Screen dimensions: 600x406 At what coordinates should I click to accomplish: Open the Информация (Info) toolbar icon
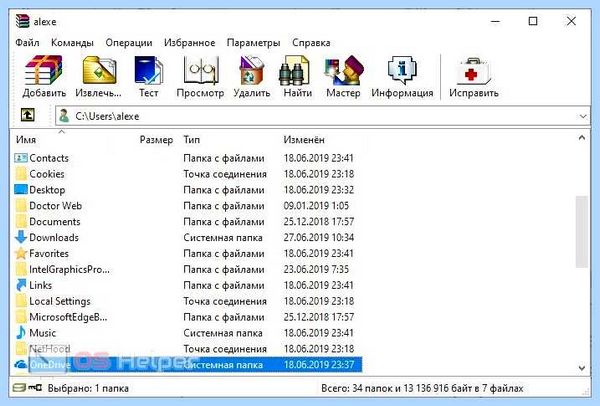(x=402, y=70)
